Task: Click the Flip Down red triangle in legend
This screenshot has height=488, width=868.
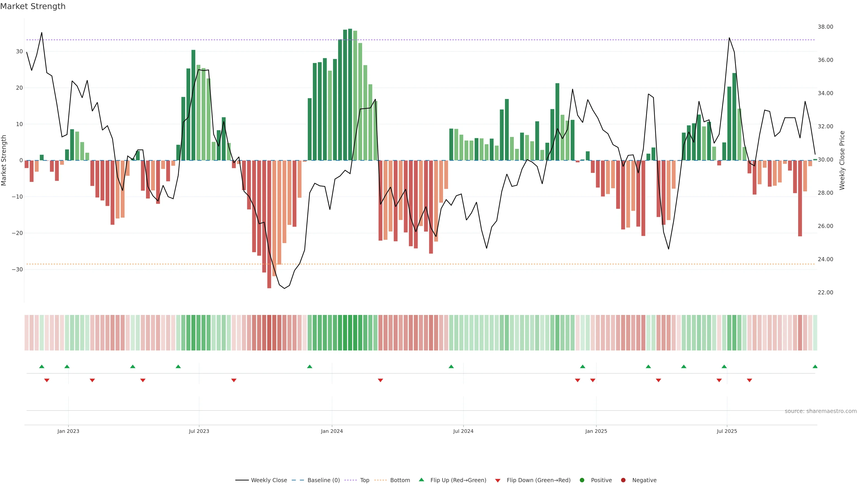Action: [498, 481]
